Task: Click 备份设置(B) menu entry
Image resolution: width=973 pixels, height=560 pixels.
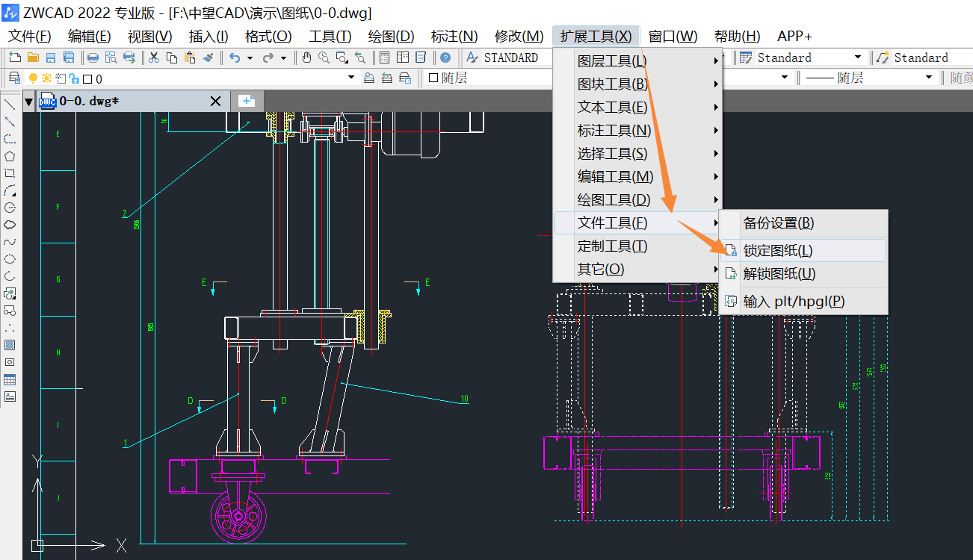Action: (x=803, y=223)
